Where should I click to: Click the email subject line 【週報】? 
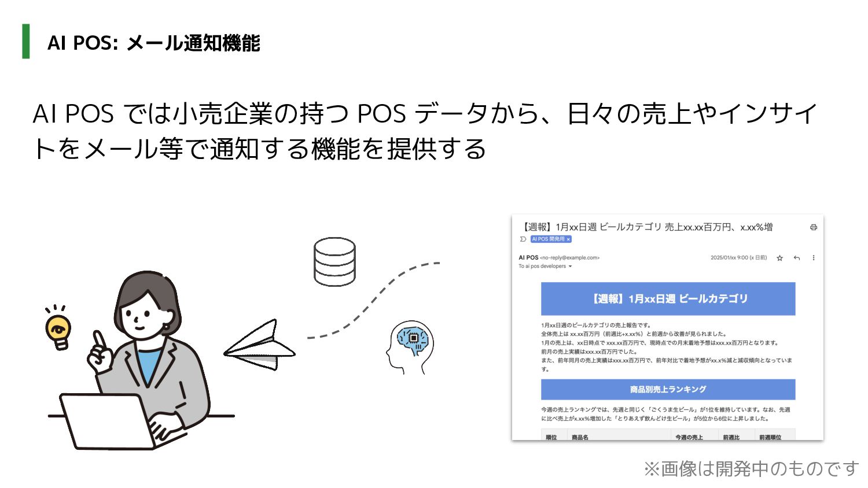click(646, 227)
